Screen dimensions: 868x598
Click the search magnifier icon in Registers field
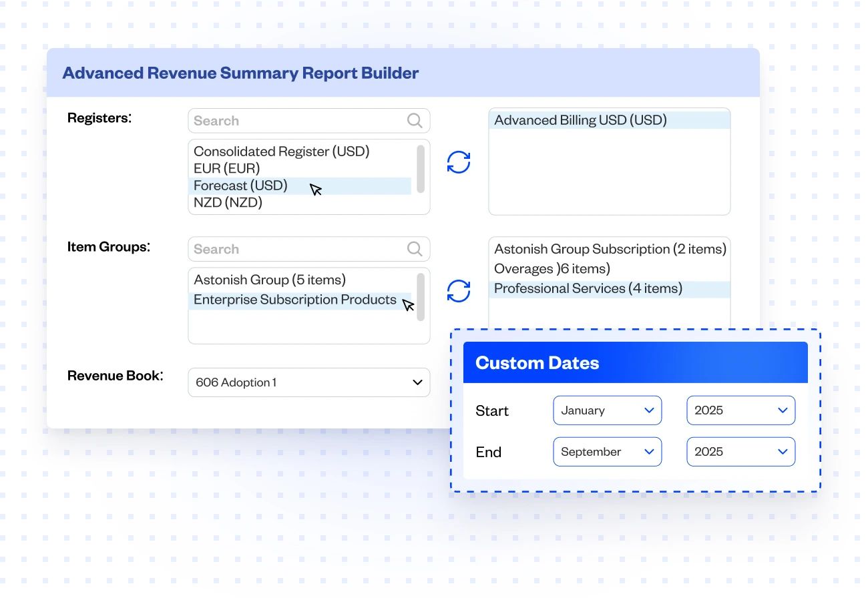414,120
